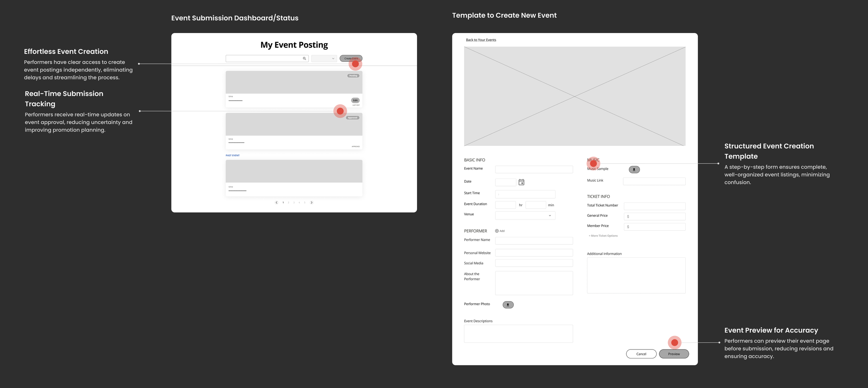Click the search magnifier icon

(304, 58)
